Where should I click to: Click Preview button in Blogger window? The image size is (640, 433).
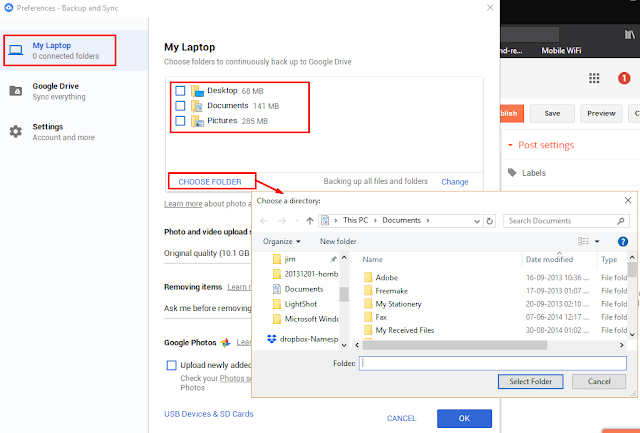pyautogui.click(x=601, y=113)
